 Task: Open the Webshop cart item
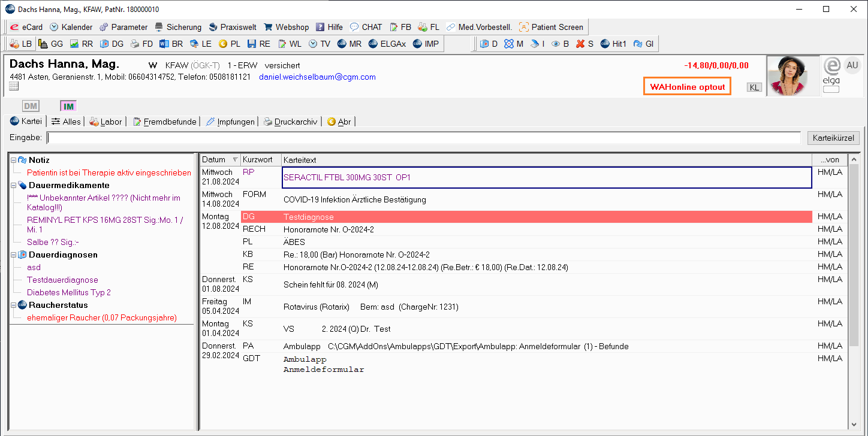click(286, 27)
